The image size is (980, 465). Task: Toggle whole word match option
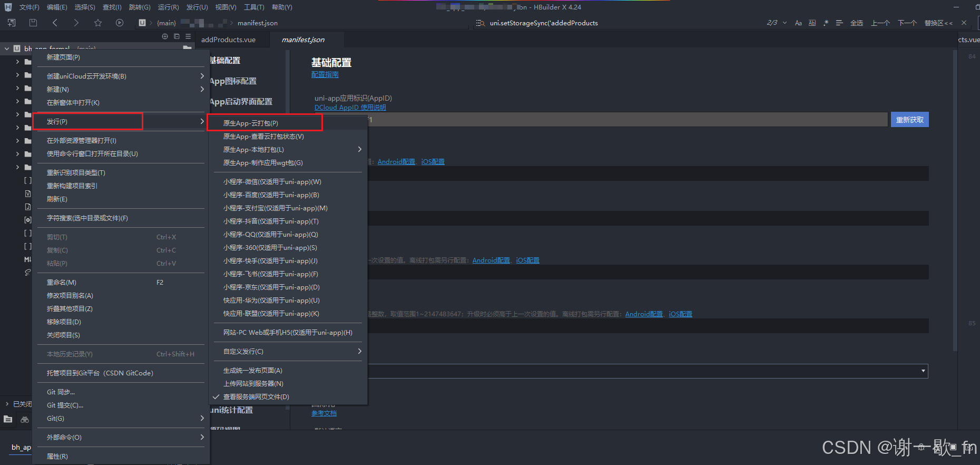tap(812, 23)
